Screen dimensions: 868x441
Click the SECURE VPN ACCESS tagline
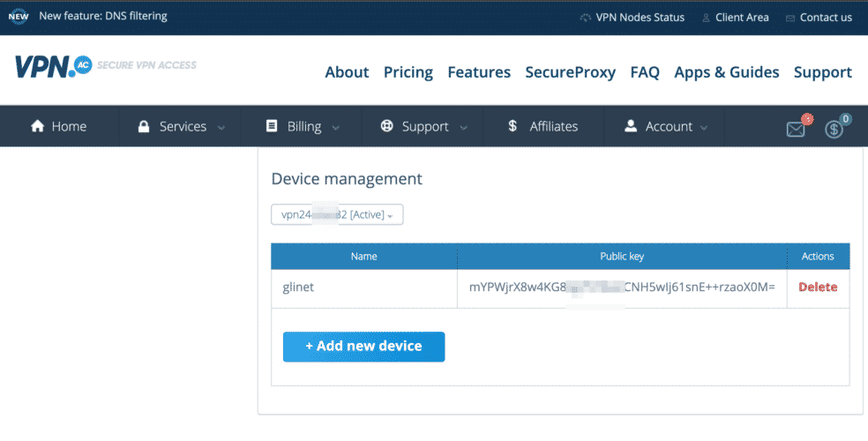click(146, 65)
